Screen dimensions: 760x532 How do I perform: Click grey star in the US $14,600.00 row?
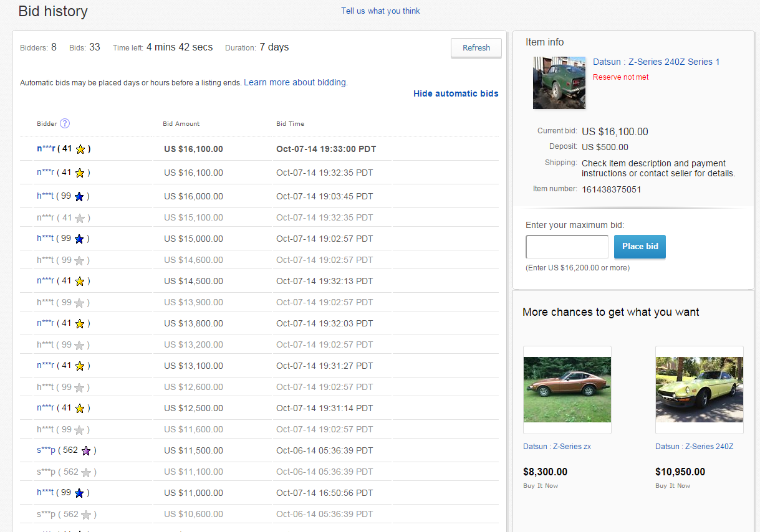tap(79, 260)
